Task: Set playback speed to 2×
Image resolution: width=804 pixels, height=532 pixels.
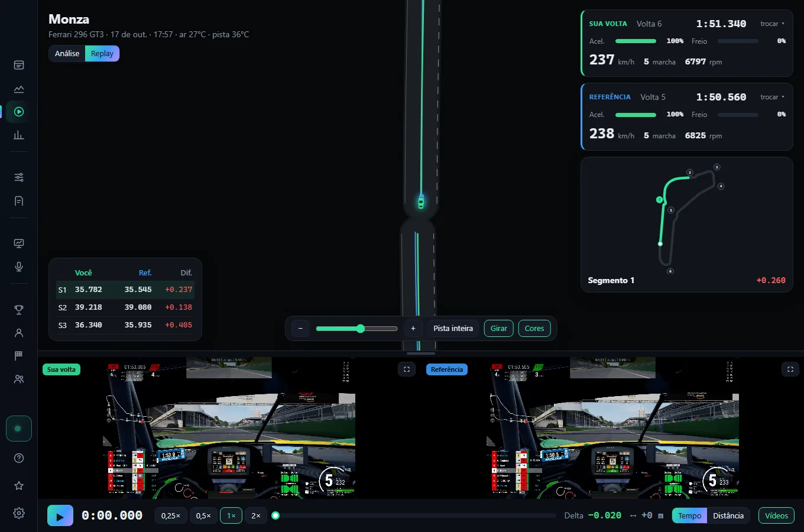Action: 256,515
